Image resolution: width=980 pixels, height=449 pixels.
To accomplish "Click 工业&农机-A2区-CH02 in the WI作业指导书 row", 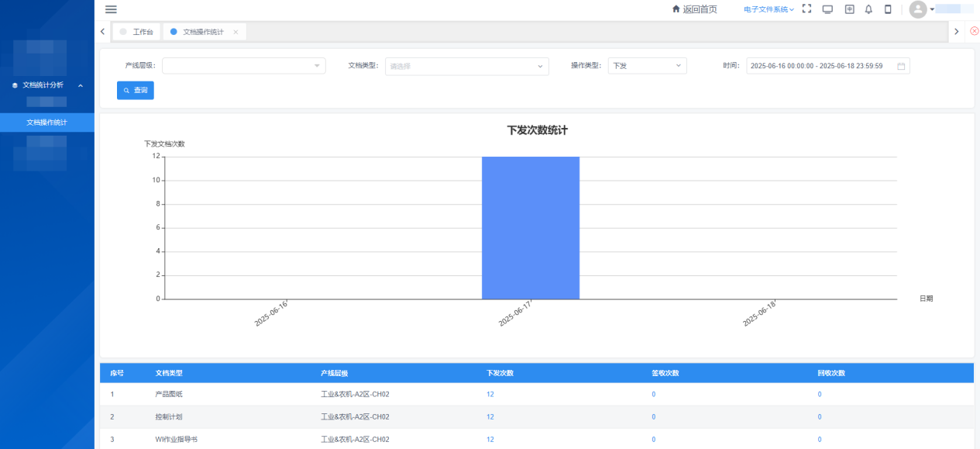I will 355,440.
